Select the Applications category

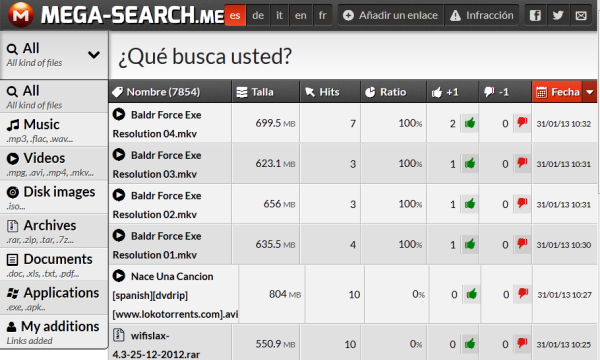tap(54, 298)
